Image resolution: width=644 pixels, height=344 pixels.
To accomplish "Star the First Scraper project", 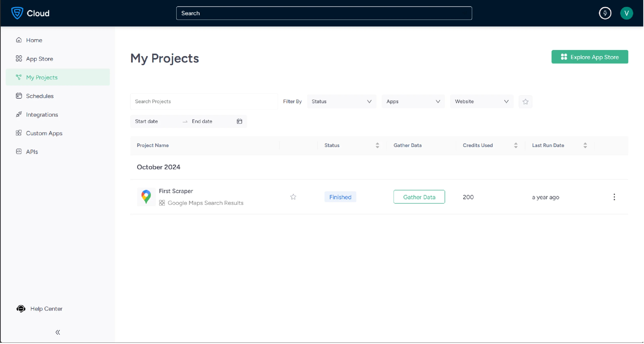I will (293, 197).
